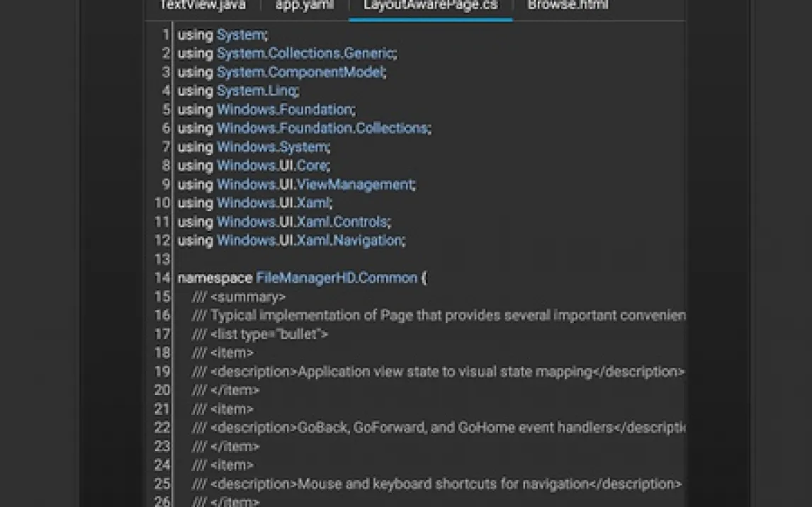Click the <summary> comment tag
This screenshot has width=812, height=507.
pyautogui.click(x=248, y=297)
